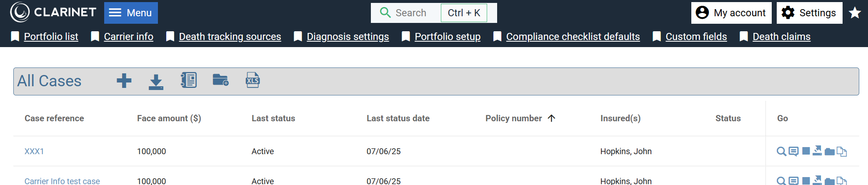Click the star favorites icon at top right
The height and width of the screenshot is (185, 868).
pyautogui.click(x=855, y=13)
